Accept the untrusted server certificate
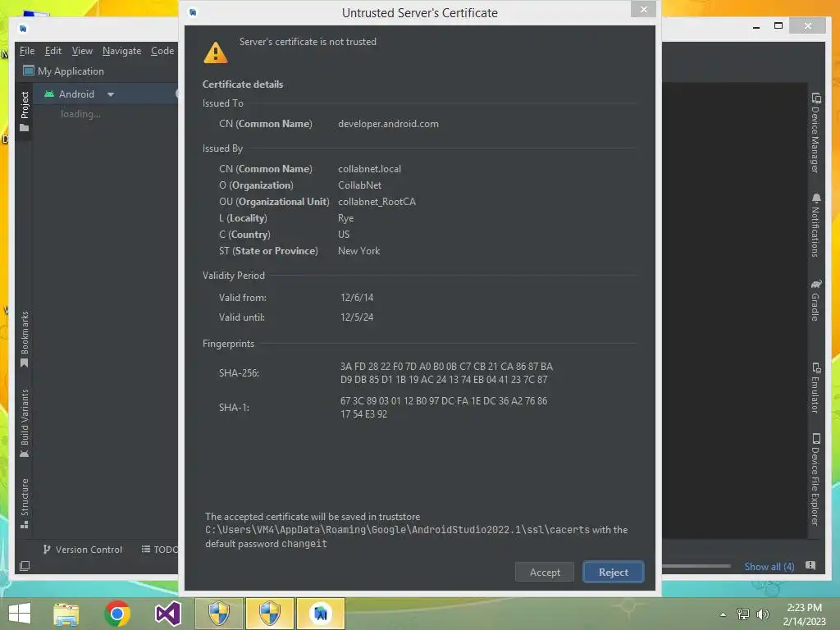Screen dimensions: 840x630 pos(545,572)
